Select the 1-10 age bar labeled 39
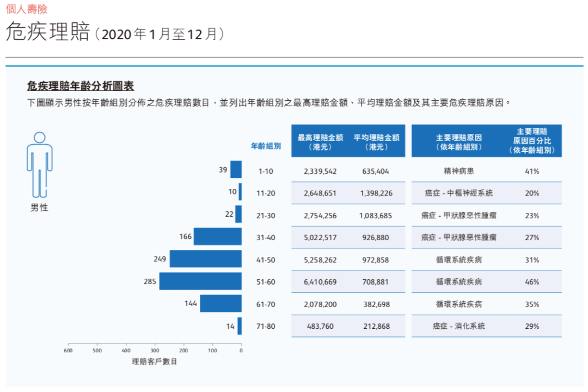588x392 pixels. tap(236, 170)
